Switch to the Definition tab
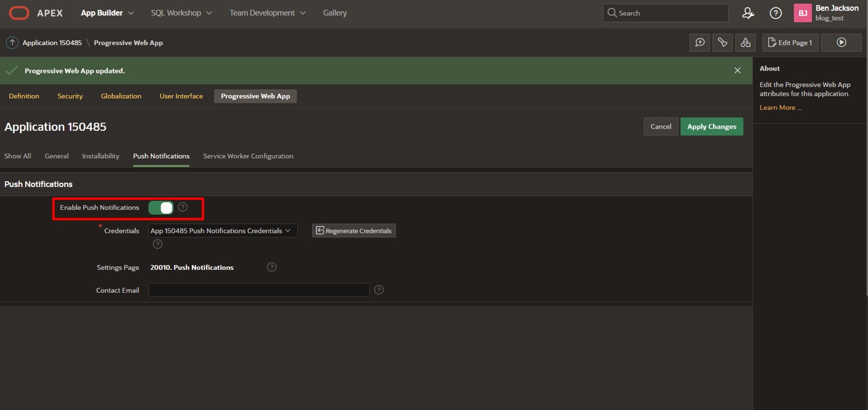 point(24,96)
